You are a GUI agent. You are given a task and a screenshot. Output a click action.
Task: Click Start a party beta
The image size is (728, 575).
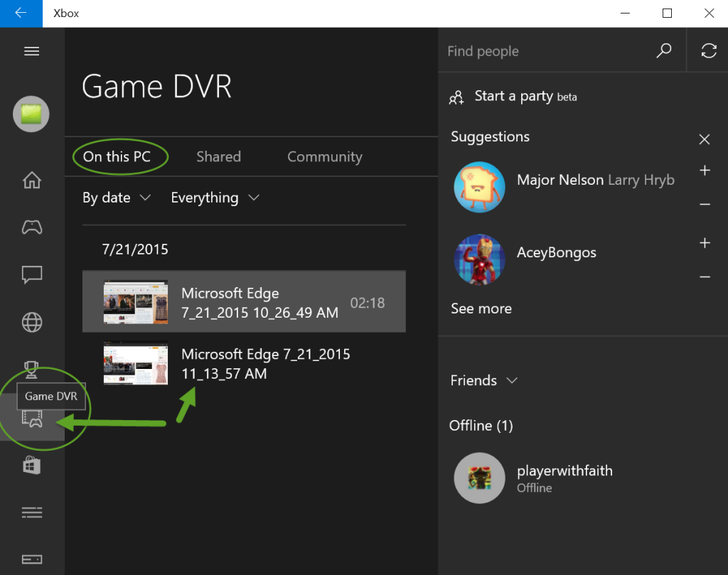(513, 97)
